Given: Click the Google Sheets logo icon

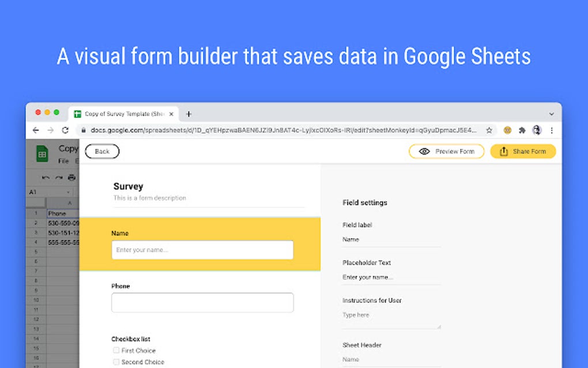Looking at the screenshot, I should [42, 153].
